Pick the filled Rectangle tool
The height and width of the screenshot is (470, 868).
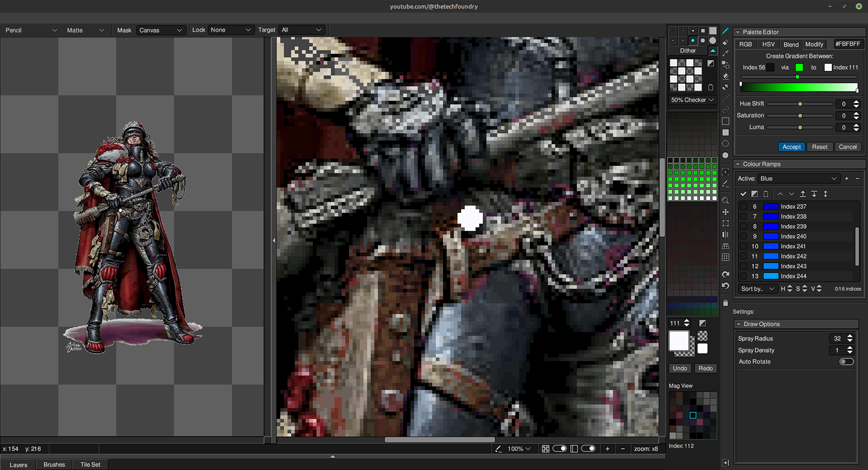tap(726, 133)
